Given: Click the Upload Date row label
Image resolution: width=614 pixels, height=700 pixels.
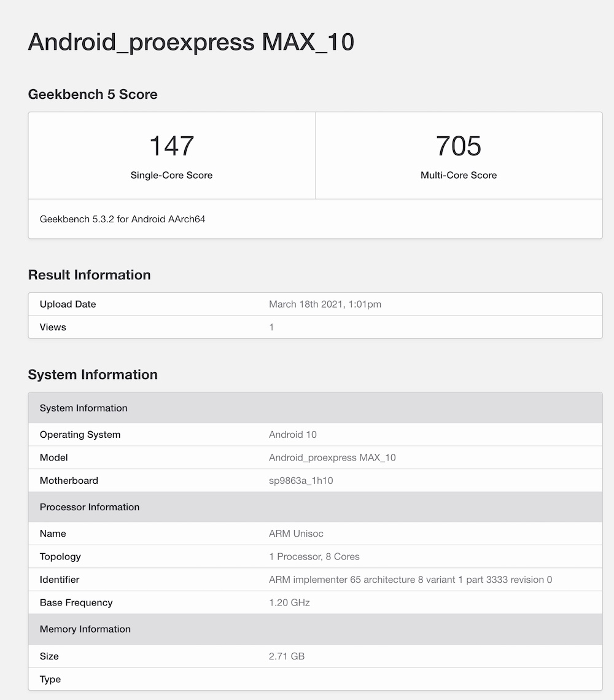Looking at the screenshot, I should (68, 304).
